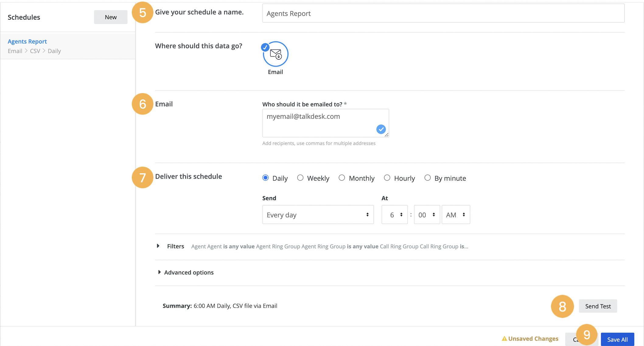This screenshot has height=346, width=644.
Task: Select the Hourly delivery radio button
Action: (387, 178)
